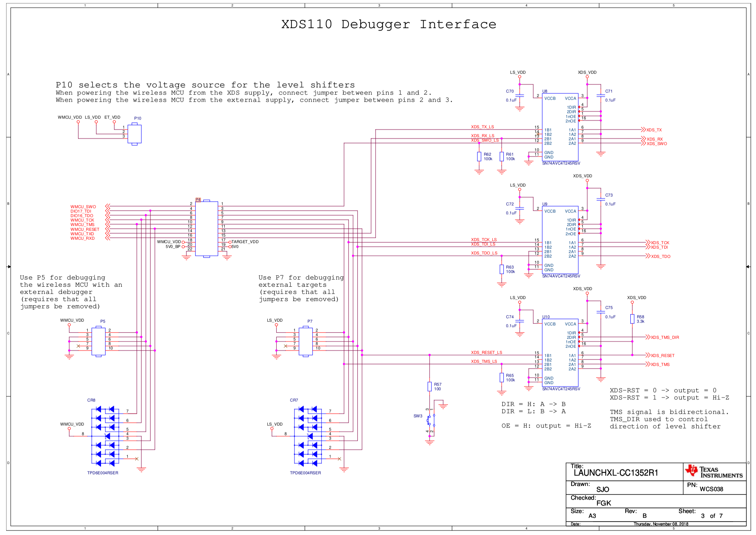Image resolution: width=756 pixels, height=535 pixels.
Task: Click the P10 jumper header symbol
Action: pyautogui.click(x=135, y=134)
